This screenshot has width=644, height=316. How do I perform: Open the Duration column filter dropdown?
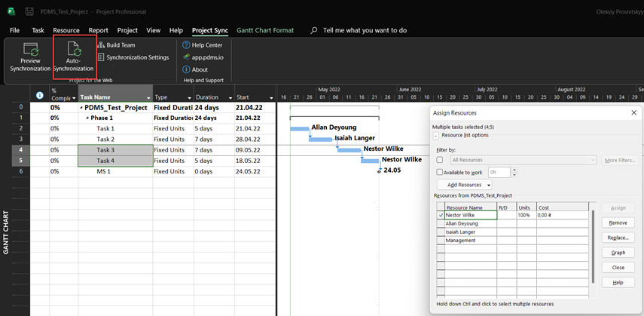[230, 98]
